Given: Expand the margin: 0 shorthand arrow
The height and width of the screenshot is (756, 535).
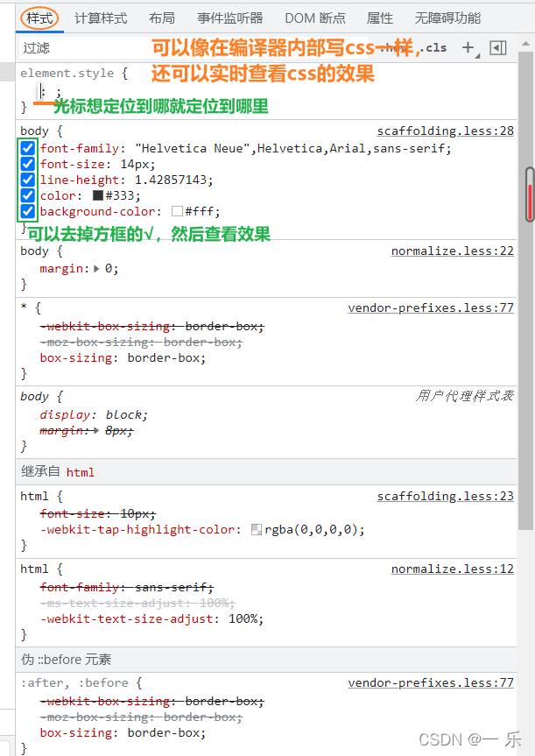Looking at the screenshot, I should pyautogui.click(x=96, y=269).
